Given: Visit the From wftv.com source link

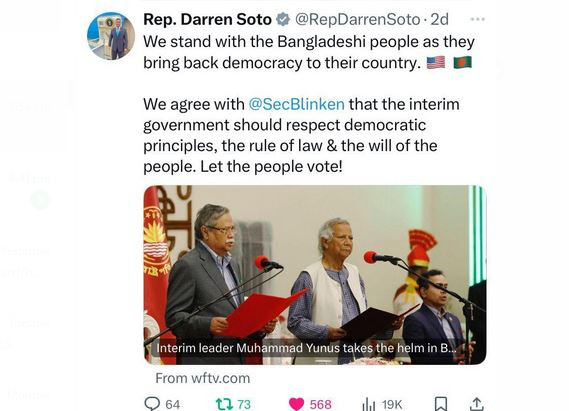Looking at the screenshot, I should click(x=202, y=378).
